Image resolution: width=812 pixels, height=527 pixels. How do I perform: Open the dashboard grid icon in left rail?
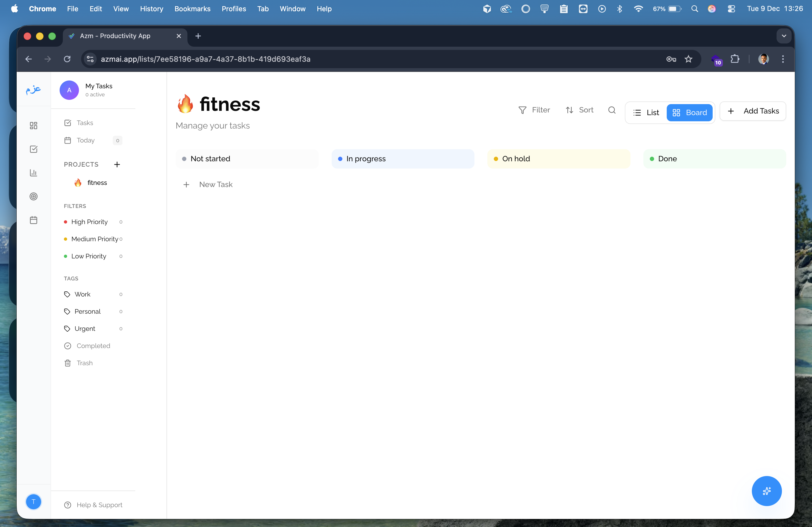tap(34, 126)
